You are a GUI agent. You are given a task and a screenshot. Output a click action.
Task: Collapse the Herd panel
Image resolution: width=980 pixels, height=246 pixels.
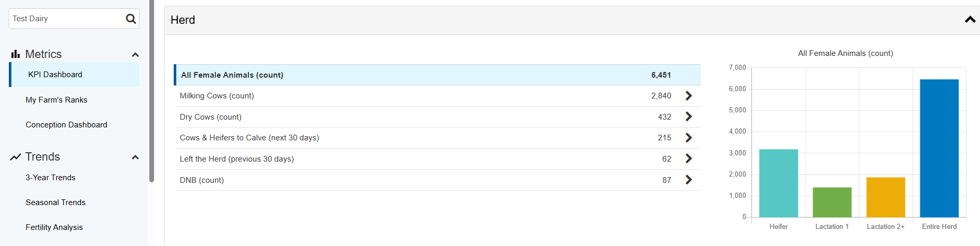970,20
